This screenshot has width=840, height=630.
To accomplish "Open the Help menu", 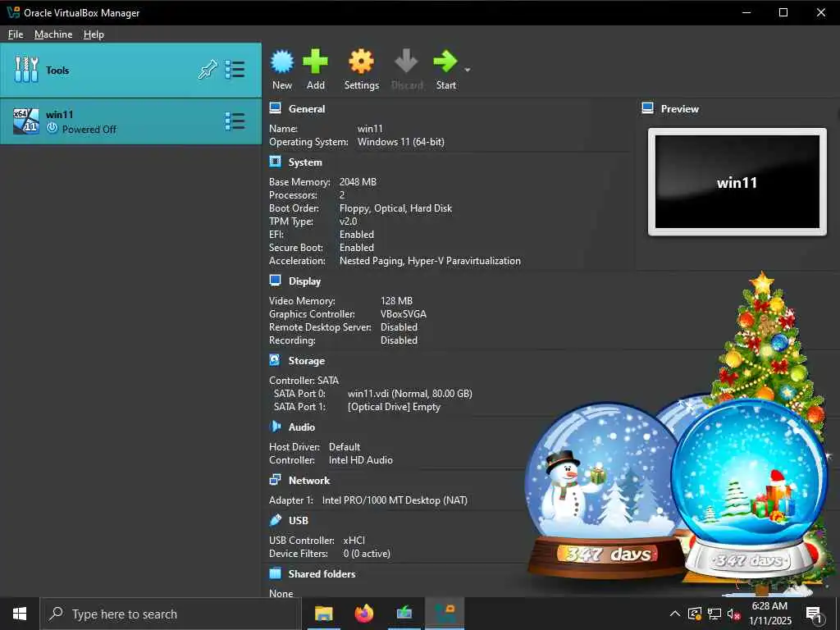I will [x=94, y=34].
